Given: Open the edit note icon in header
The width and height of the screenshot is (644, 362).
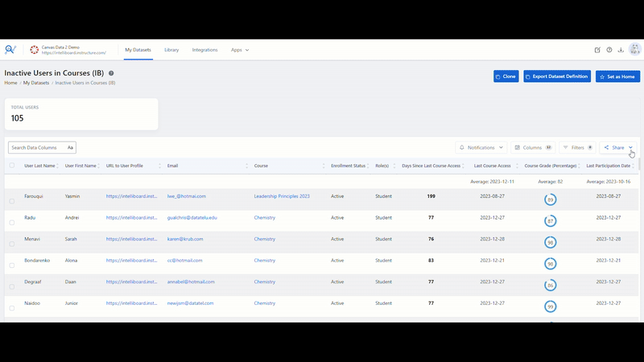Looking at the screenshot, I should pyautogui.click(x=597, y=50).
